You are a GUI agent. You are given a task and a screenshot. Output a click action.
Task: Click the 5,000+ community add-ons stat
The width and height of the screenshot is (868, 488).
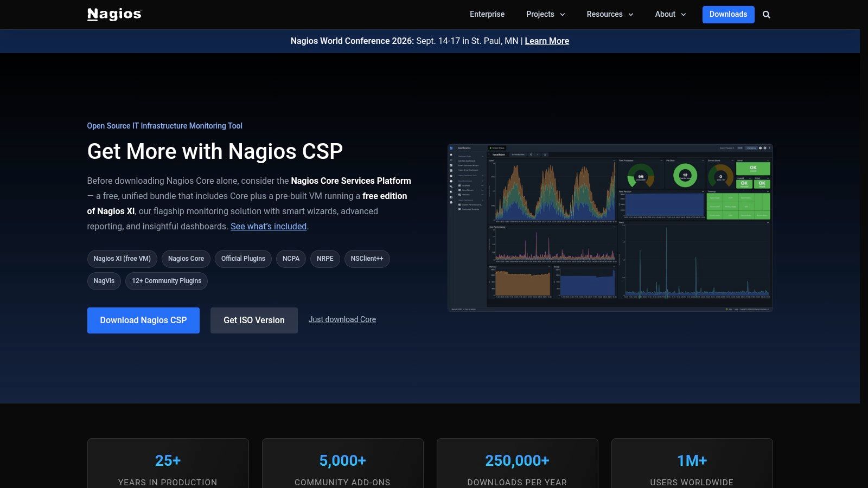coord(342,464)
